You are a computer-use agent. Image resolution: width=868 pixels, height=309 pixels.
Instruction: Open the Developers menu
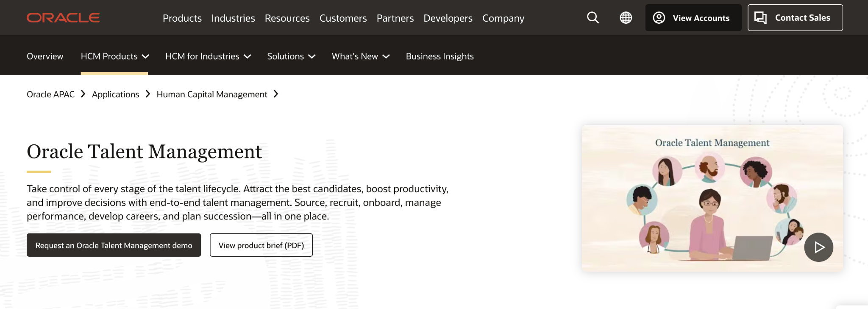click(x=448, y=18)
